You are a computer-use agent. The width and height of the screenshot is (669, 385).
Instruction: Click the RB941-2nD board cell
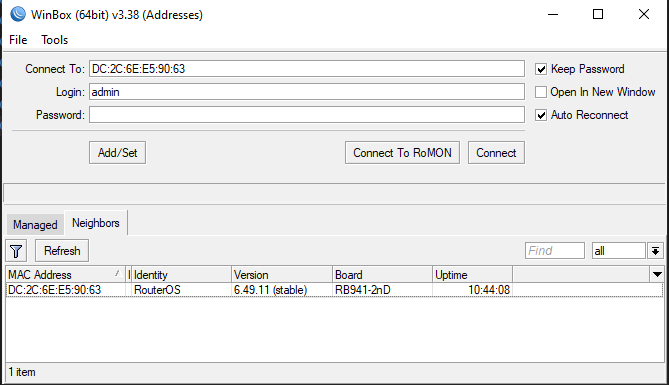pyautogui.click(x=382, y=290)
